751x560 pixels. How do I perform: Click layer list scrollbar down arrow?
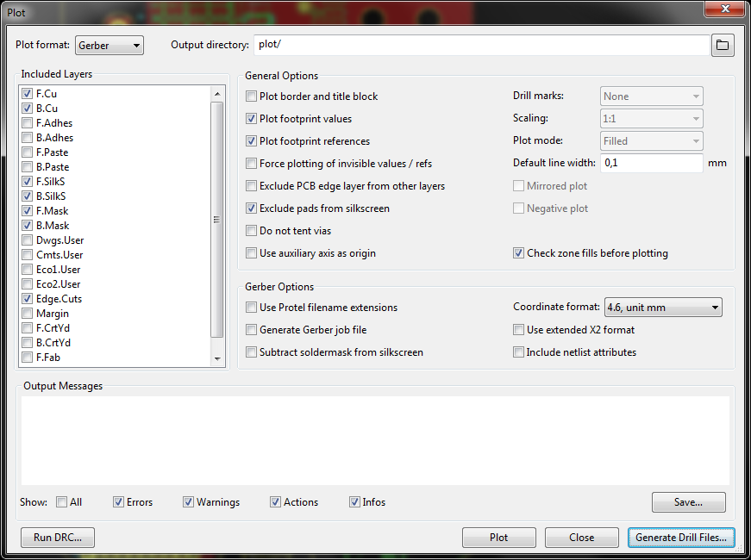[x=217, y=359]
